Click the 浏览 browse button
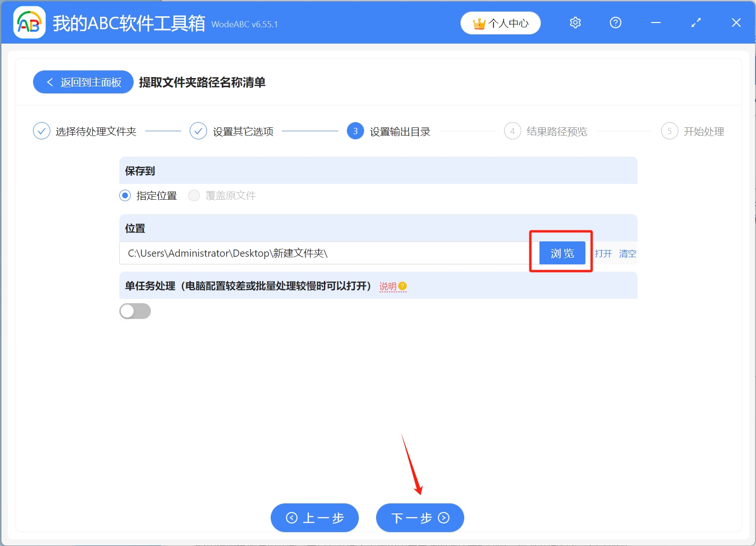The image size is (756, 546). (x=562, y=253)
